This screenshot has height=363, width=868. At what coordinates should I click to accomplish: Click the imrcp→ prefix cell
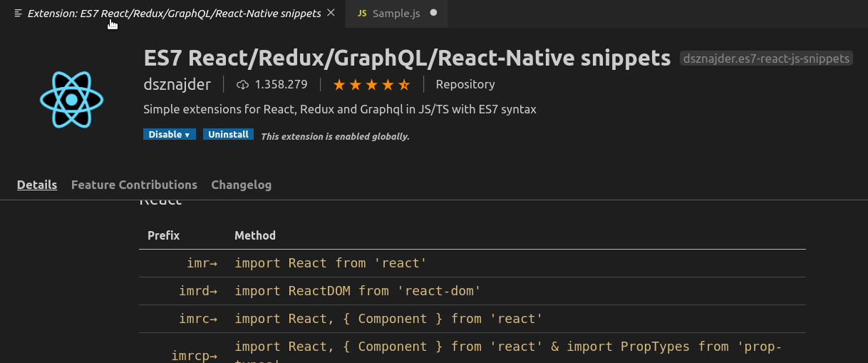(x=195, y=354)
